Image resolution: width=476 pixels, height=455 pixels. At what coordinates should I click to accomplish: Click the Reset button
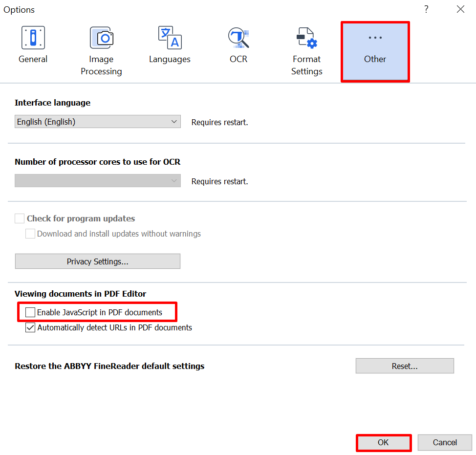(x=405, y=366)
